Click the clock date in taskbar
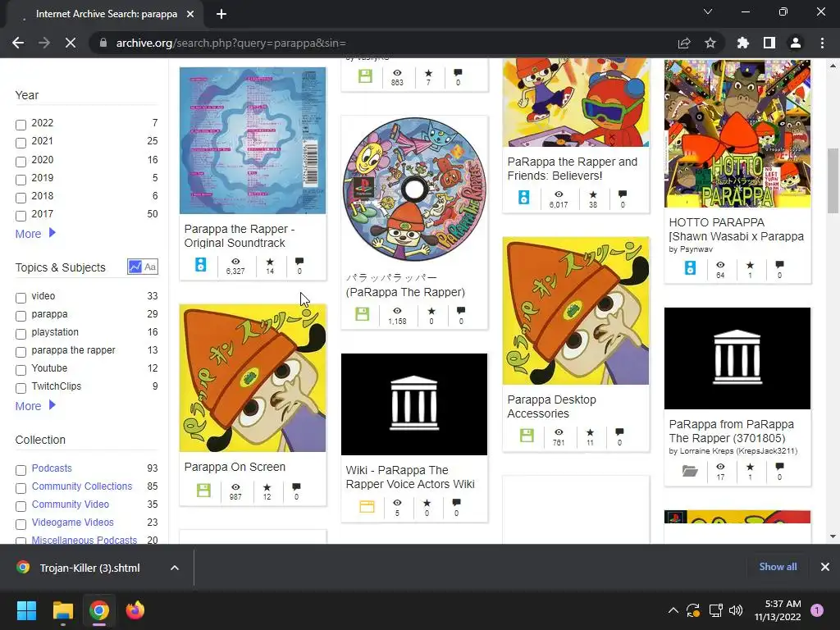840x630 pixels. point(778,610)
